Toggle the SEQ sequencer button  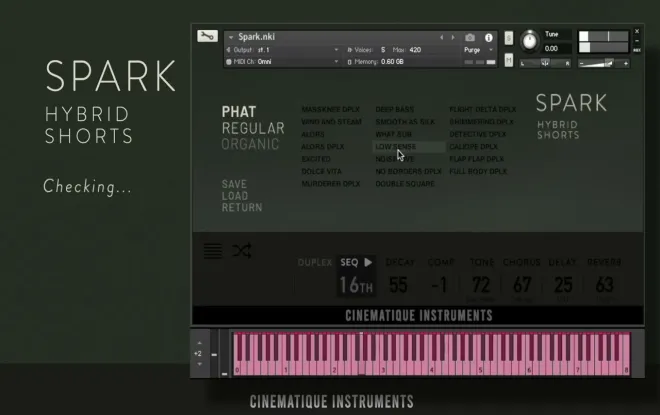349,263
